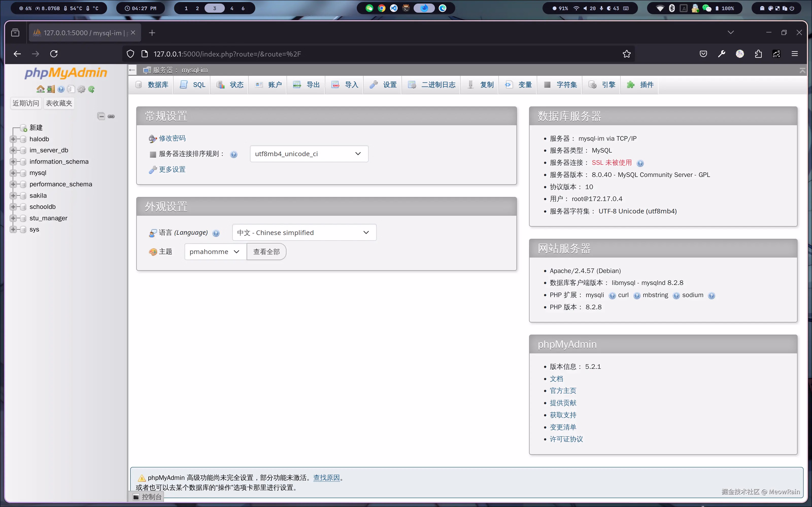Viewport: 812px width, 507px height.
Task: Open navigation panel settings gear icon
Action: pyautogui.click(x=81, y=89)
